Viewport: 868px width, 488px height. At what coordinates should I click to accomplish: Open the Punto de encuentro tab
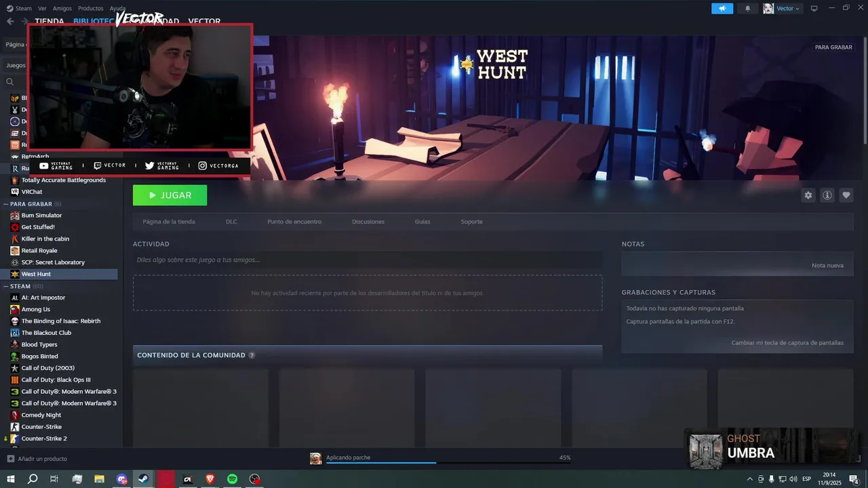pos(294,222)
